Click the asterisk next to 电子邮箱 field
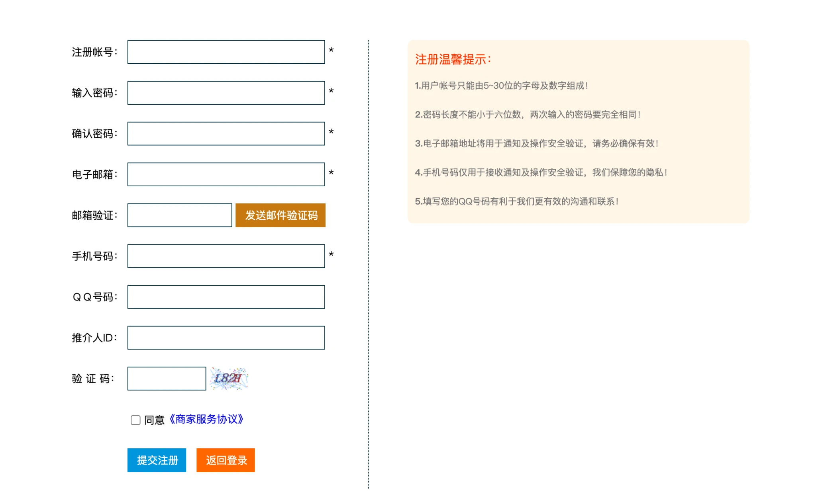 [331, 172]
